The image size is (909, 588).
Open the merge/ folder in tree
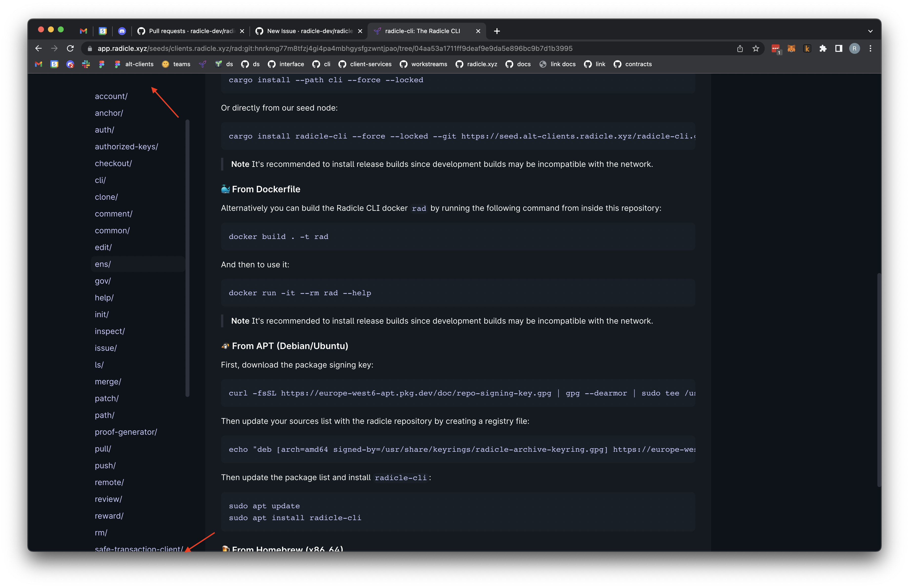tap(108, 382)
